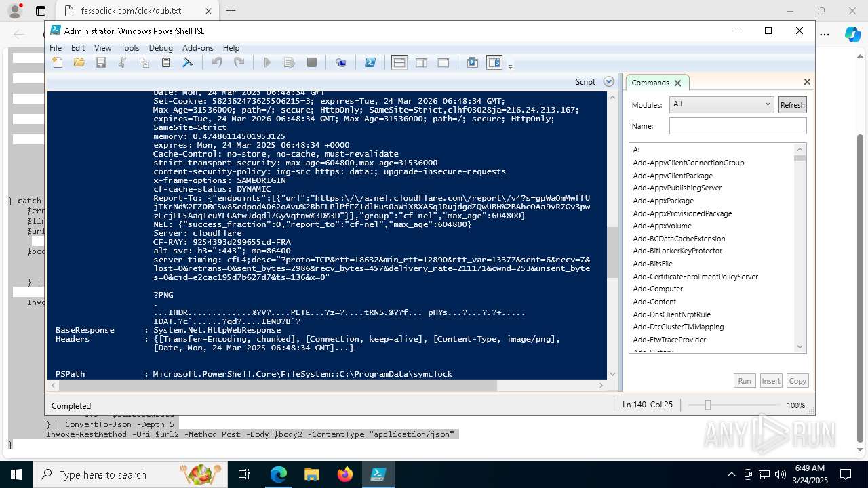Image resolution: width=868 pixels, height=488 pixels.
Task: Run the script with the play icon
Action: 267,63
